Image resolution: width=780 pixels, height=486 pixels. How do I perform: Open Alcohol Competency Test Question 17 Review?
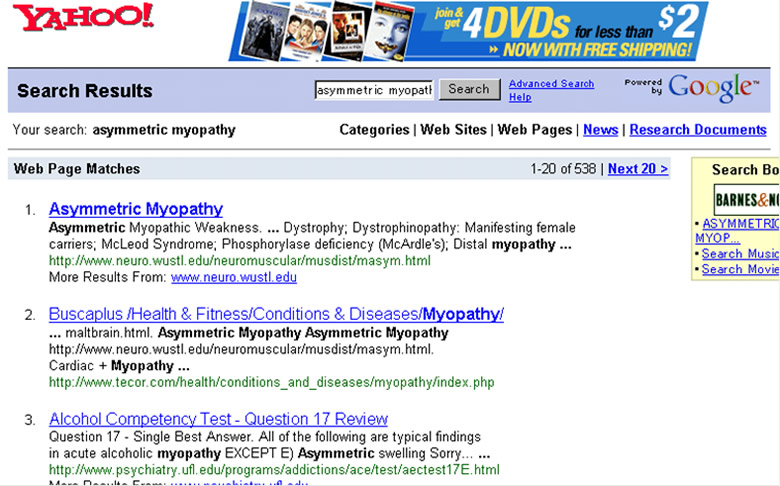click(218, 419)
